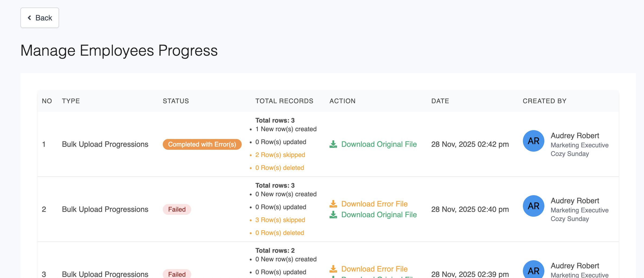Click AR avatar in row 2

[534, 206]
